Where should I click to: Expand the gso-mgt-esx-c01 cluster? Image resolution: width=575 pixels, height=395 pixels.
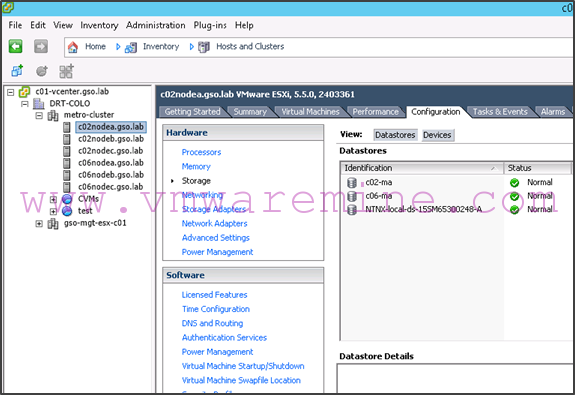click(39, 223)
